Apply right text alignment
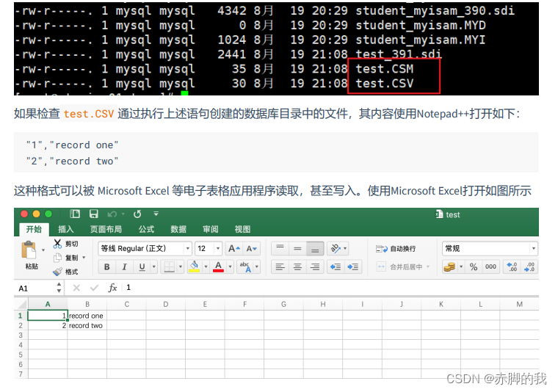Screen dimensions: 558x392 coord(315,266)
